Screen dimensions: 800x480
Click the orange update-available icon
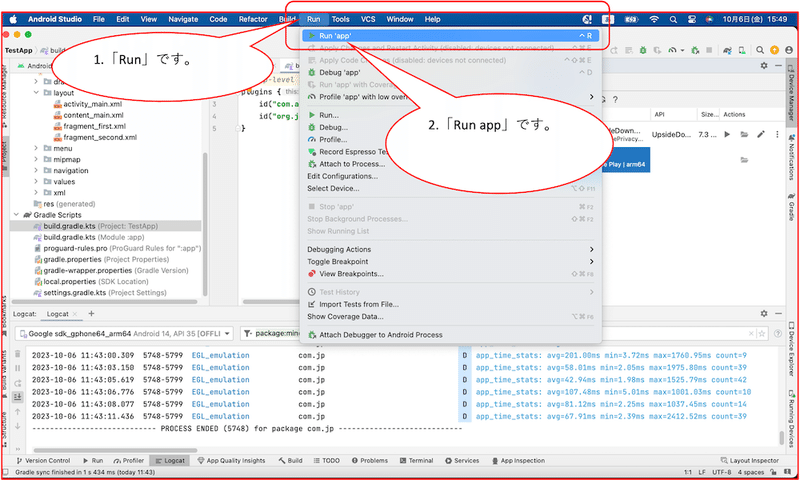click(x=774, y=50)
